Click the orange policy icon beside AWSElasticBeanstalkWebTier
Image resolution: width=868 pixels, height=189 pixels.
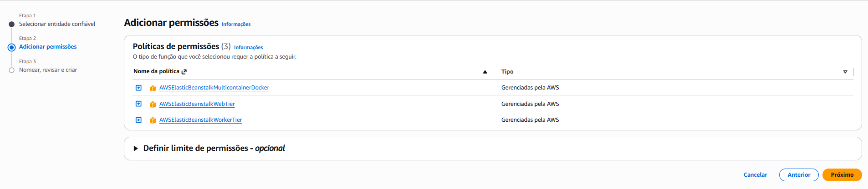153,104
